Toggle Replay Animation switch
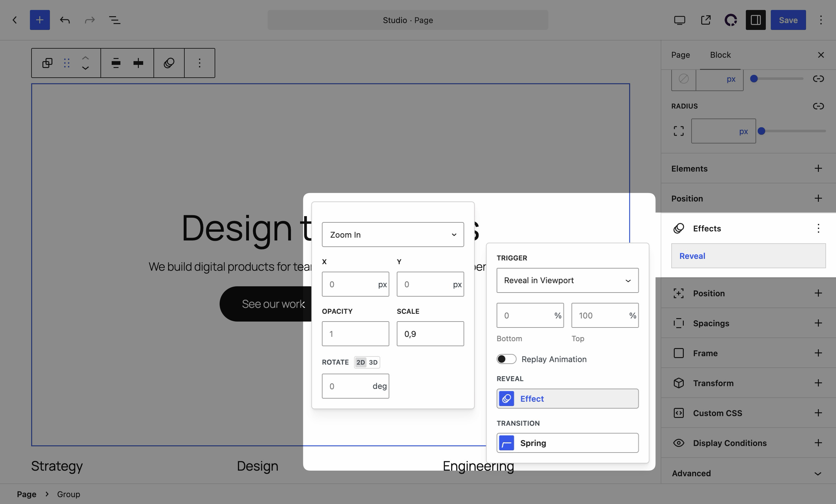 click(507, 359)
